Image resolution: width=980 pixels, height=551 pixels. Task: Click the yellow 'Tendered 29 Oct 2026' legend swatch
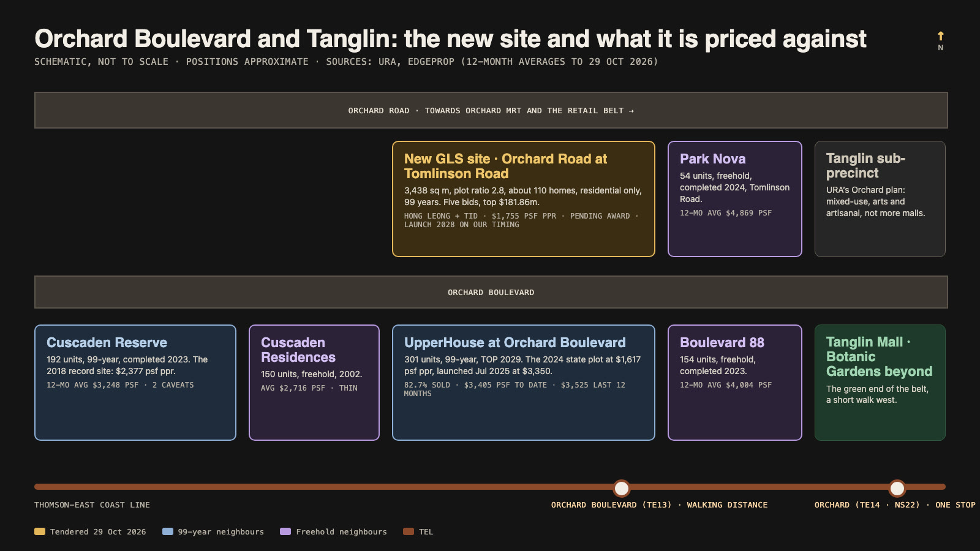click(x=40, y=531)
